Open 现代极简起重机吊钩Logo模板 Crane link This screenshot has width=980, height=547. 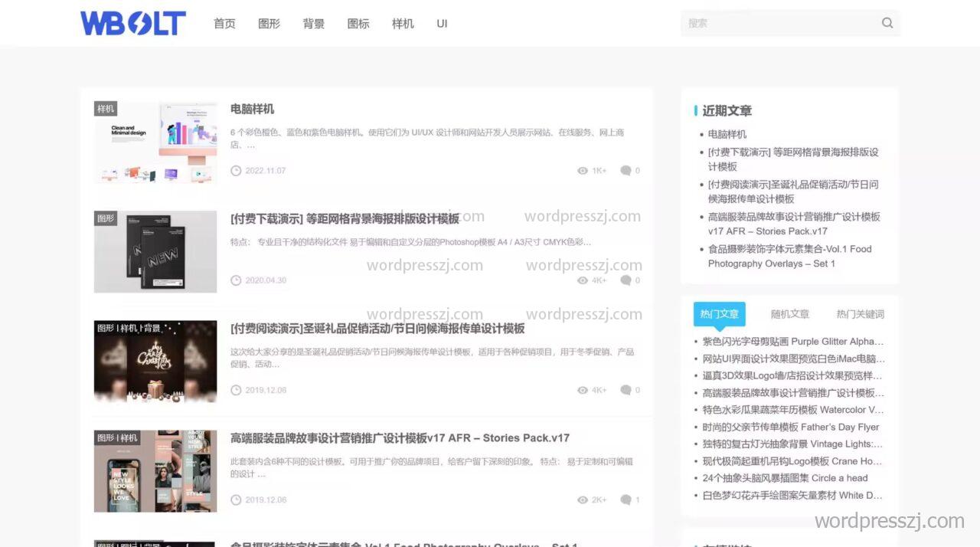(793, 461)
